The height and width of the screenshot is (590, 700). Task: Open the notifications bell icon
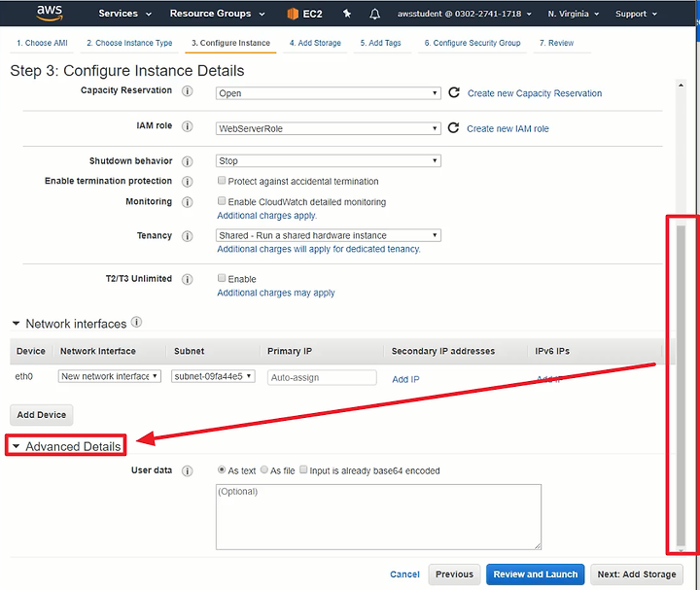click(x=374, y=14)
